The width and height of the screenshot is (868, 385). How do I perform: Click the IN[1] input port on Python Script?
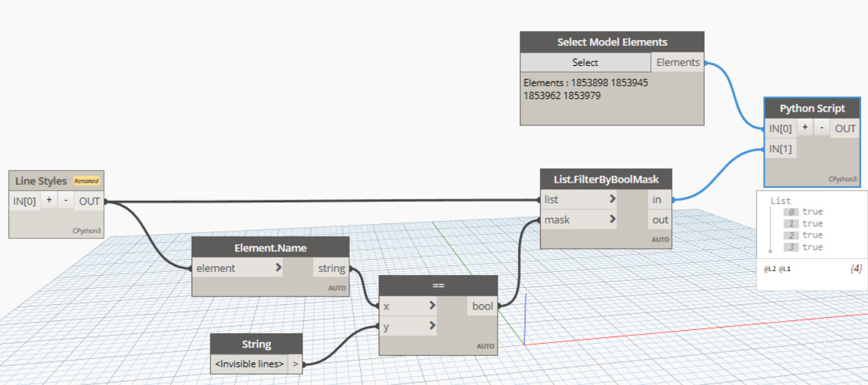tap(781, 148)
